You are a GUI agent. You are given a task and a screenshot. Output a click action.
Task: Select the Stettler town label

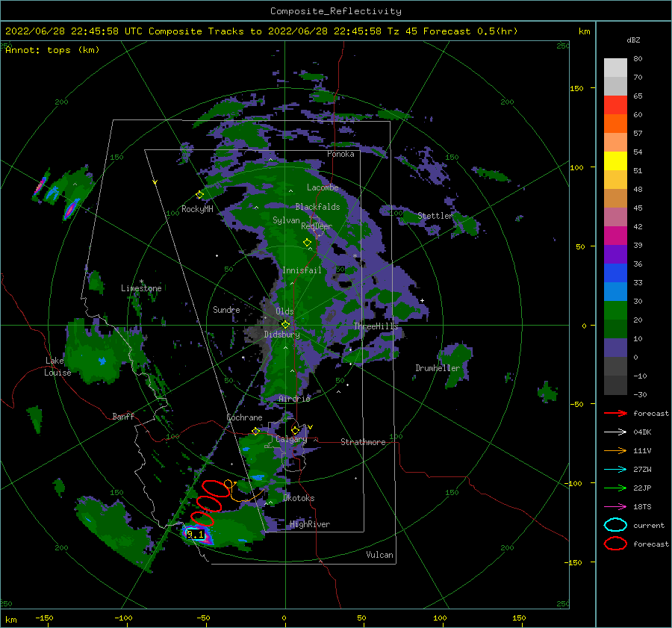coord(435,216)
